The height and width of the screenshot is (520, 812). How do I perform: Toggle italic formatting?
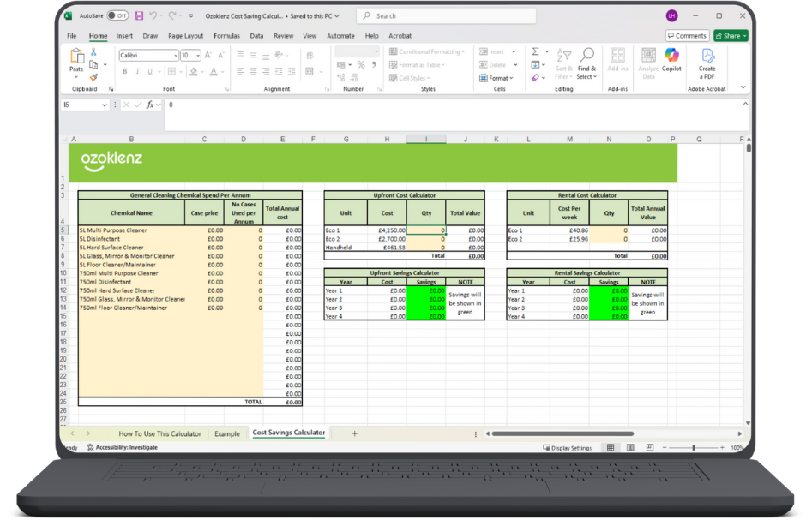click(136, 71)
